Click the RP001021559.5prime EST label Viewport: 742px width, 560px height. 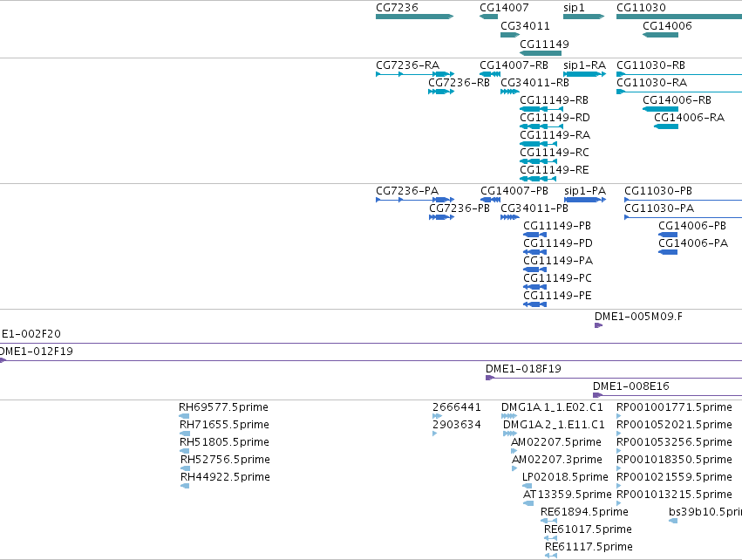(x=674, y=477)
